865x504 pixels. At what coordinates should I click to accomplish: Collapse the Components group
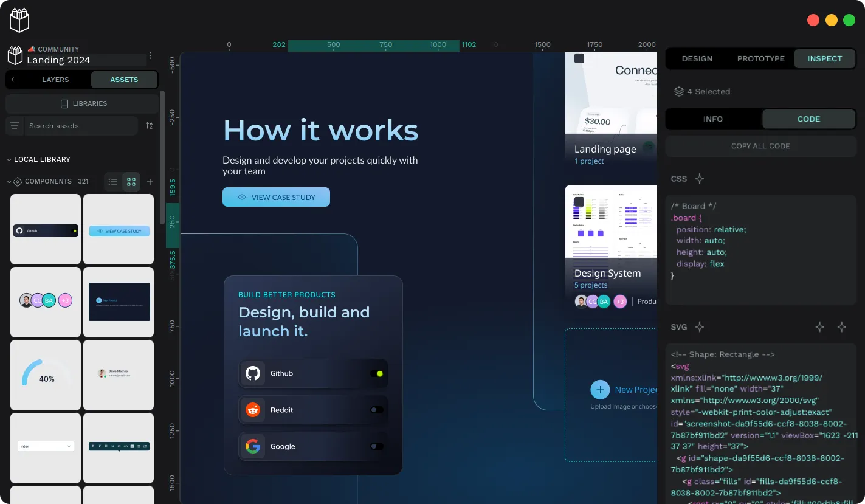(9, 181)
